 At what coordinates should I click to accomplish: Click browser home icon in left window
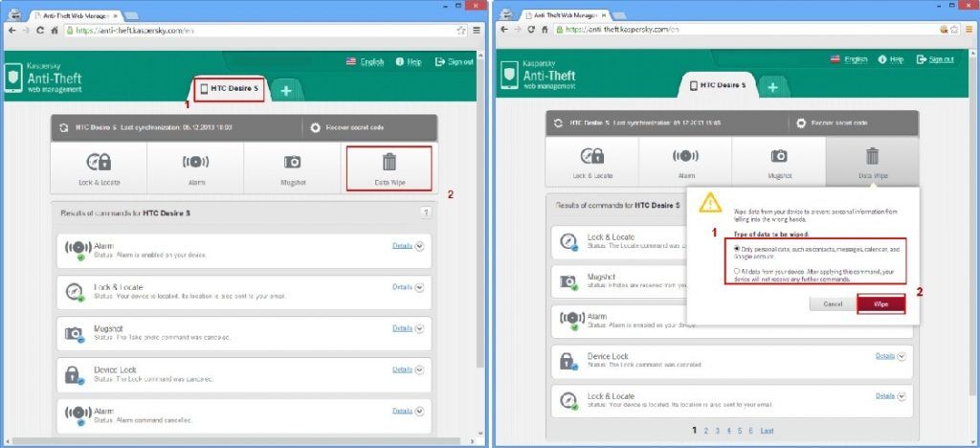[55, 30]
